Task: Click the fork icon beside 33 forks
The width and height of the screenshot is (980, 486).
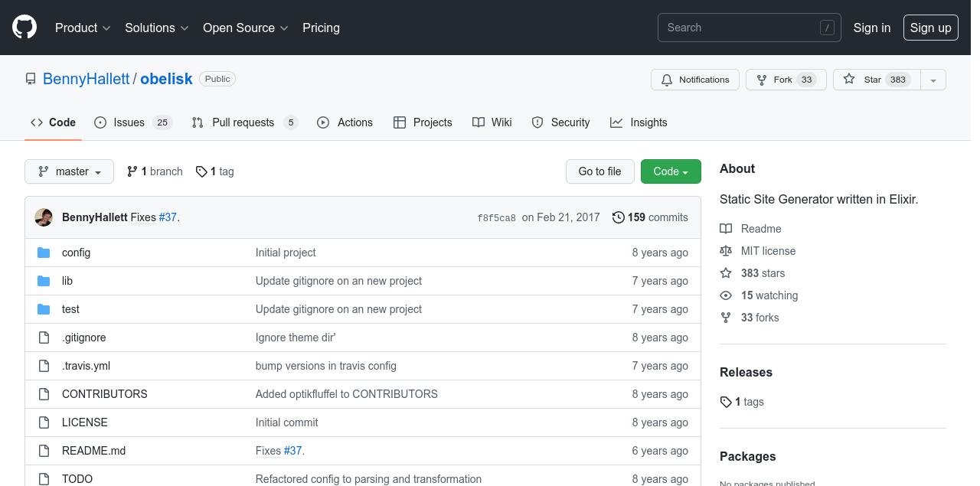Action: click(726, 318)
